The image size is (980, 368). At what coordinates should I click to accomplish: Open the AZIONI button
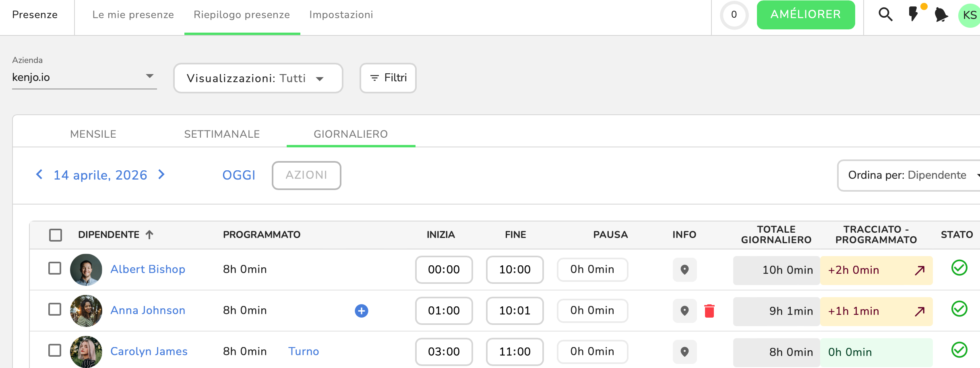pyautogui.click(x=306, y=175)
